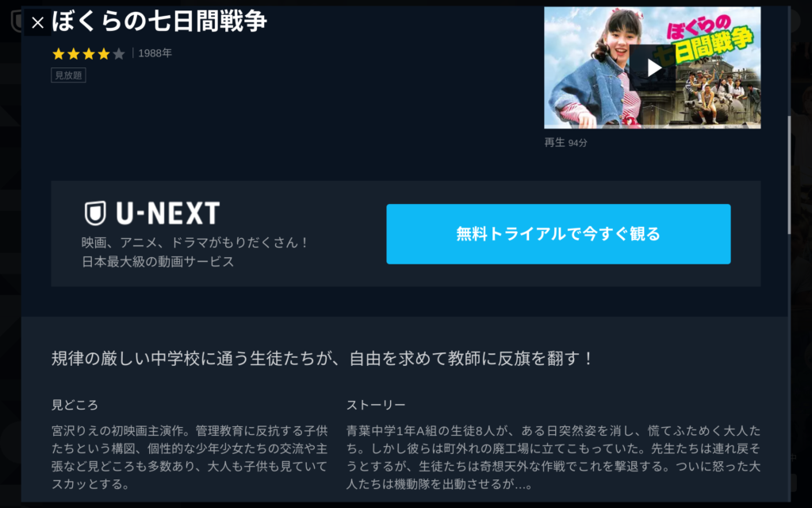The height and width of the screenshot is (508, 812).
Task: Click the dimmed shield icon behind the overlay
Action: [x=17, y=21]
